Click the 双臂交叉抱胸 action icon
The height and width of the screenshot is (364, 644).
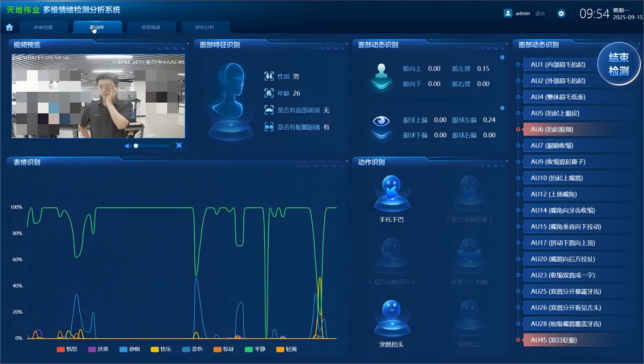tap(469, 255)
